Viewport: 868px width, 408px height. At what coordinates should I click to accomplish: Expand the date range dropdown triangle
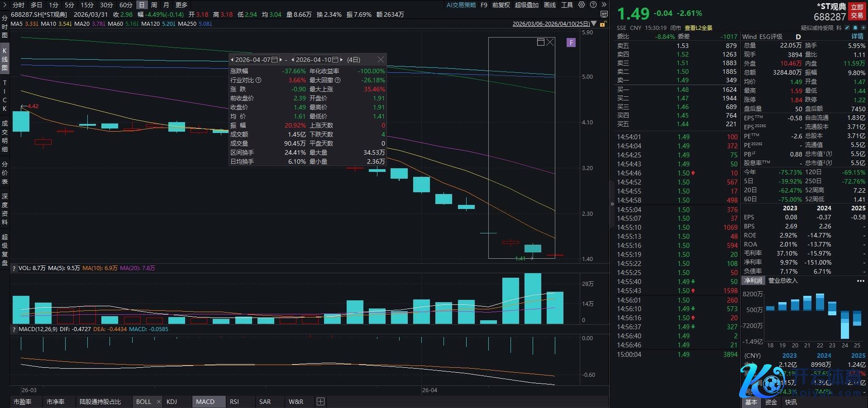[594, 24]
